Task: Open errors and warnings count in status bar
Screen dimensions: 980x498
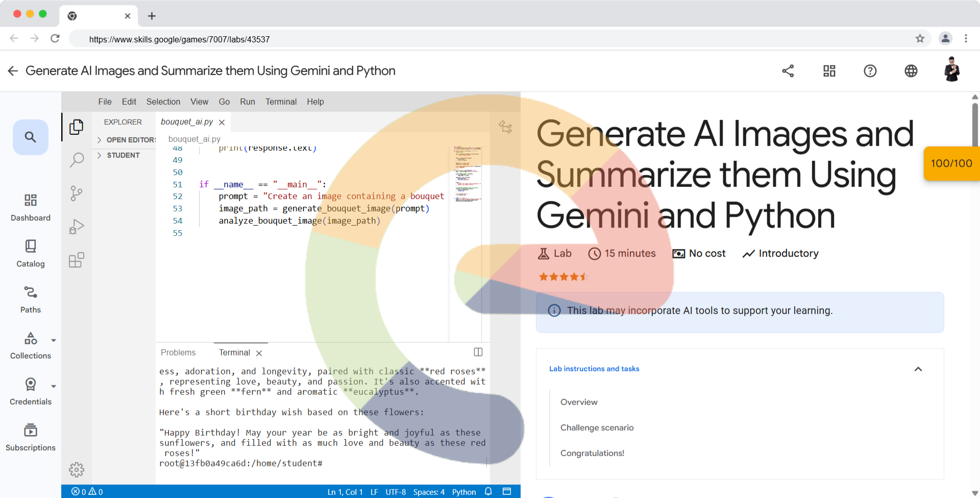Action: (x=87, y=492)
